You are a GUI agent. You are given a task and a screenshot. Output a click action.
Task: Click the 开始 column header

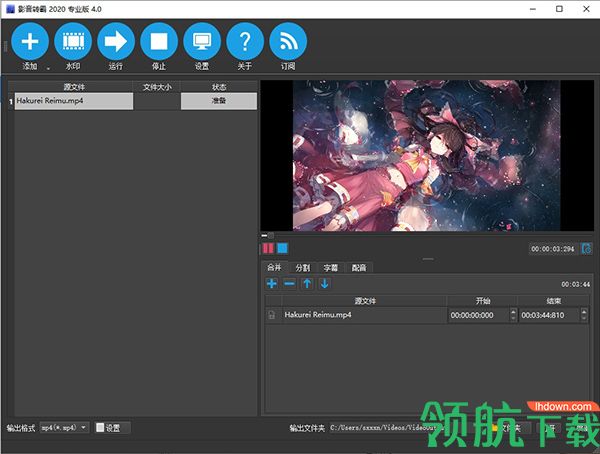pos(482,301)
